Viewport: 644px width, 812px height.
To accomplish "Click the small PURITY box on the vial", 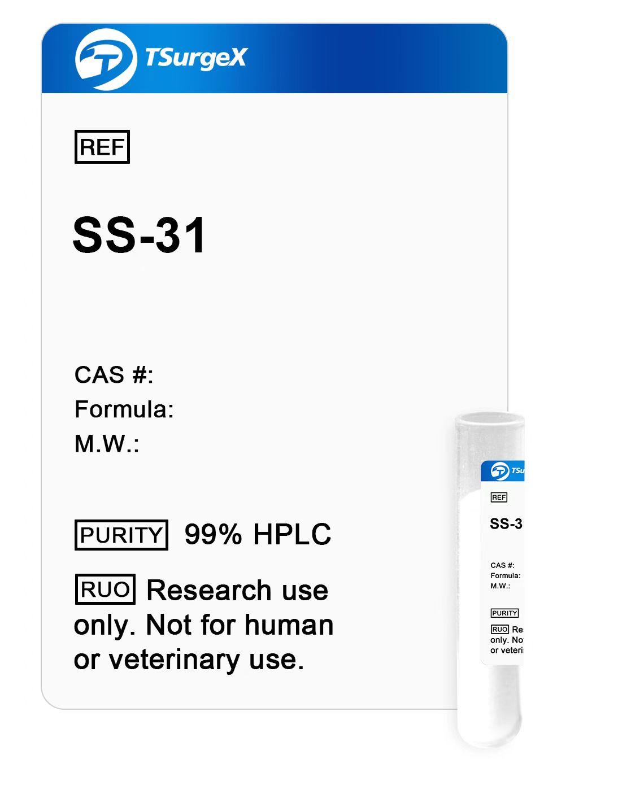I will pyautogui.click(x=504, y=613).
